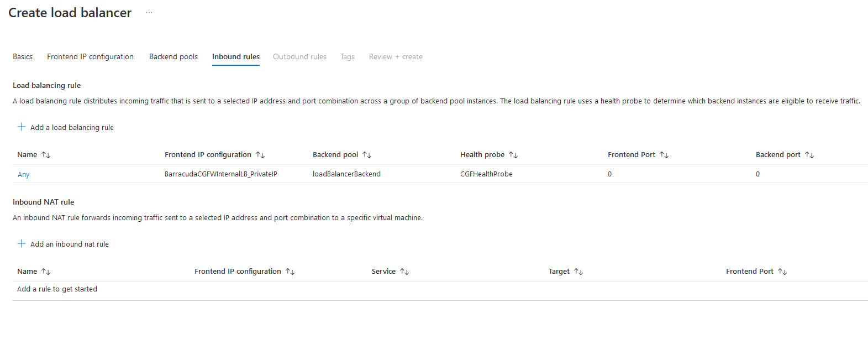Viewport: 868px width, 344px height.
Task: Open the Any load balancing rule link
Action: (23, 174)
